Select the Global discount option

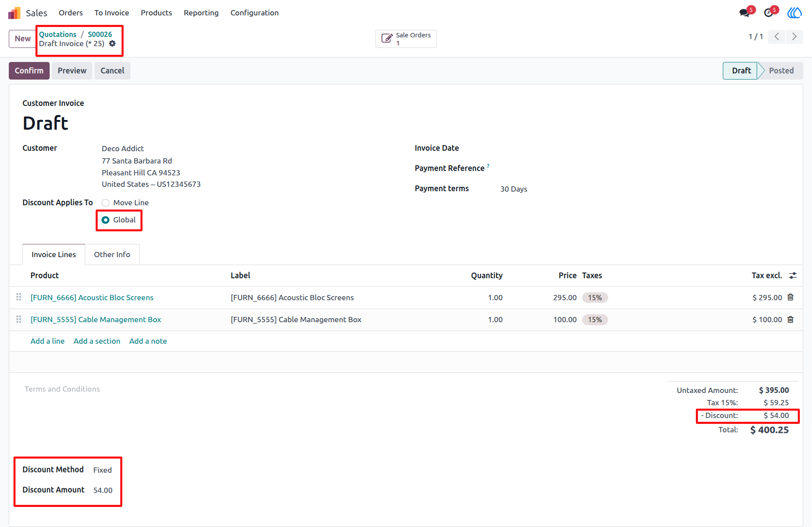pos(105,220)
